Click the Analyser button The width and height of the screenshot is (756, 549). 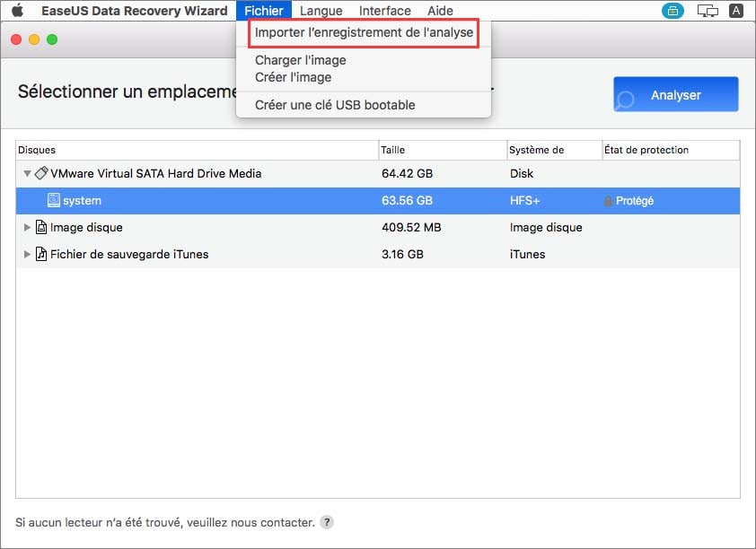point(674,94)
